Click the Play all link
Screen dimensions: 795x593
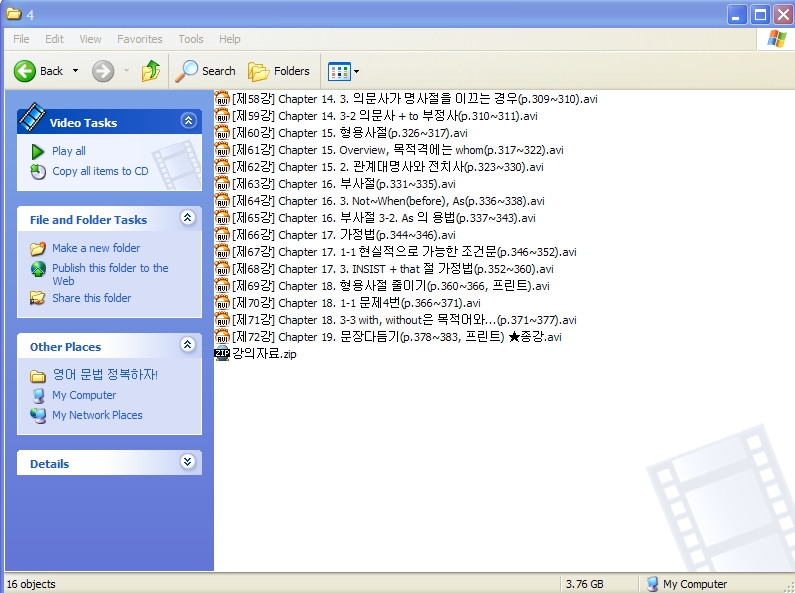pyautogui.click(x=69, y=151)
